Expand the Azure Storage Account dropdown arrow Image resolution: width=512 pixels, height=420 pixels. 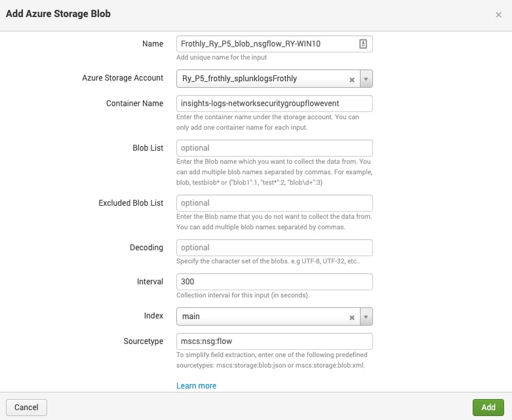pos(366,79)
